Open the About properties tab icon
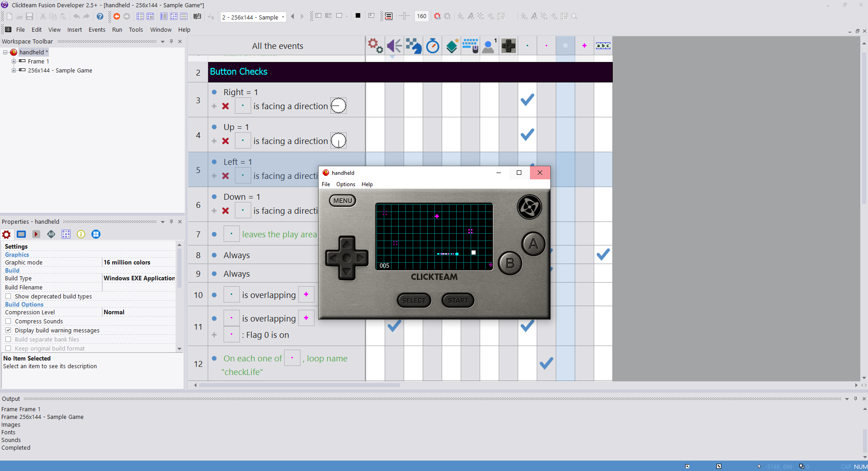Screen dimensions: 868x471 pyautogui.click(x=81, y=234)
